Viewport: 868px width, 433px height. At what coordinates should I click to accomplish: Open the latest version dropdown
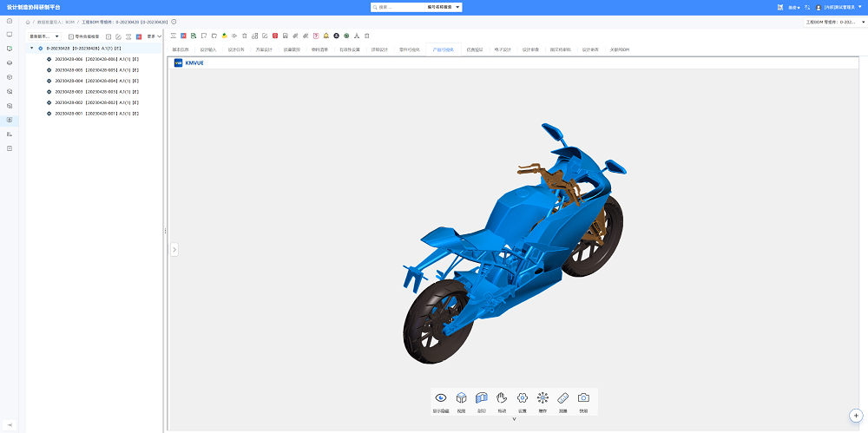click(44, 36)
